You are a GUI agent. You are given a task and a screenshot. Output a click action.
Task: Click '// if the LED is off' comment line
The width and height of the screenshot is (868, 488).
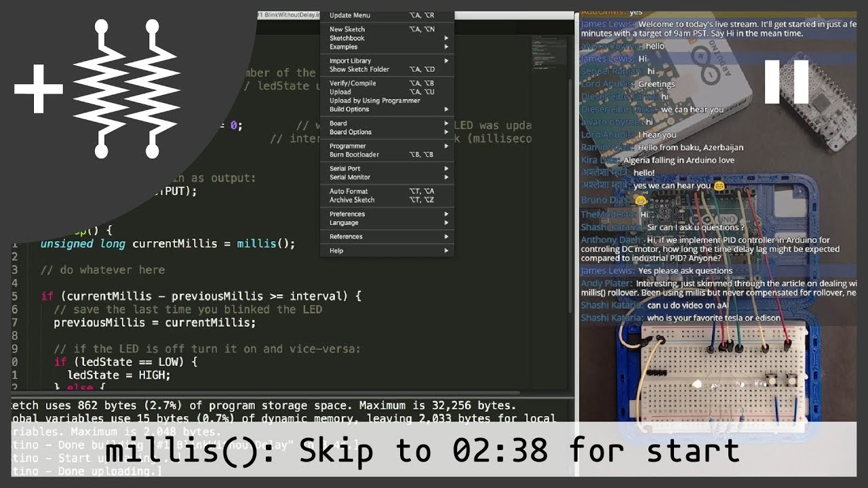click(208, 349)
